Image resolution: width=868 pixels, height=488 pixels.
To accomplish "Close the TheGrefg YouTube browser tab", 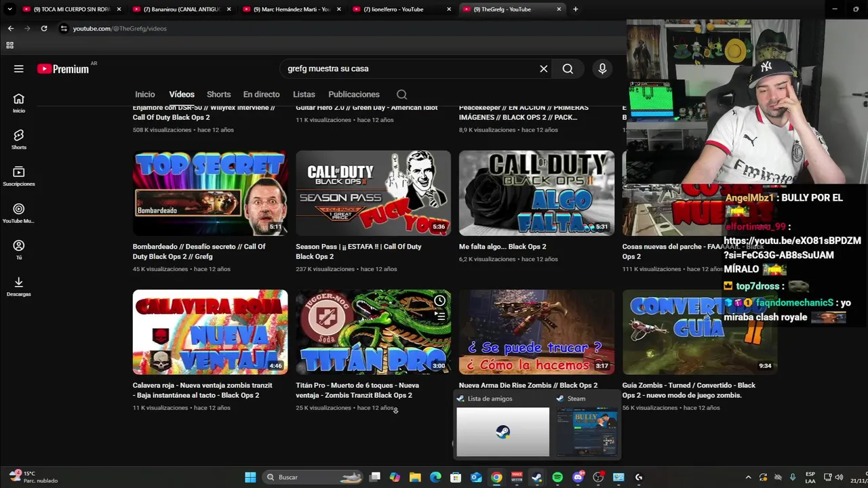I will click(x=559, y=9).
